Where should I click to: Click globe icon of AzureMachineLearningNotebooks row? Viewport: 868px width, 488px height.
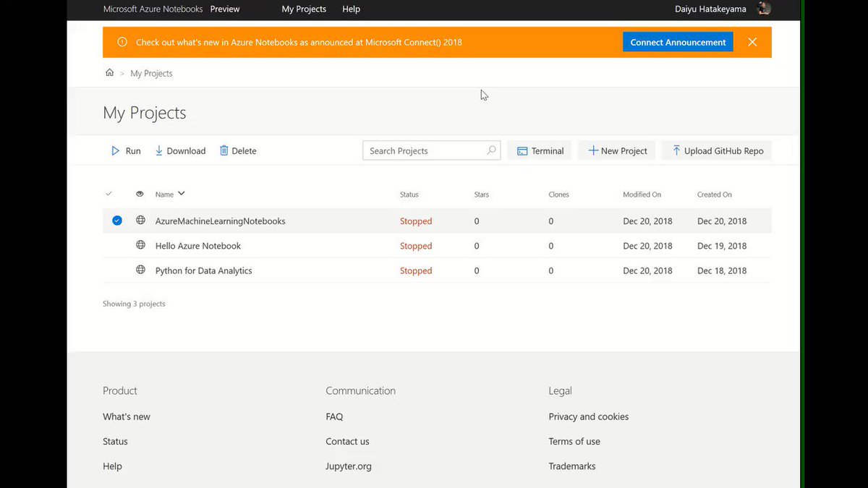(x=140, y=221)
